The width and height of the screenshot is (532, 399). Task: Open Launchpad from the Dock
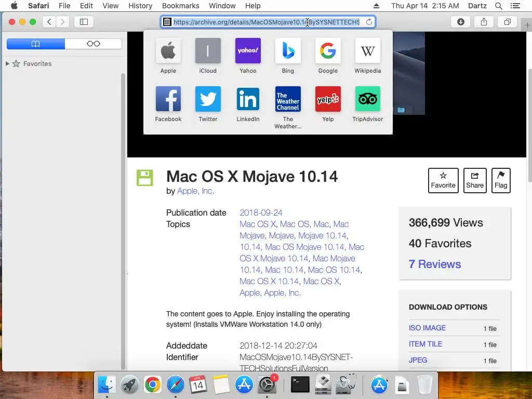point(129,385)
